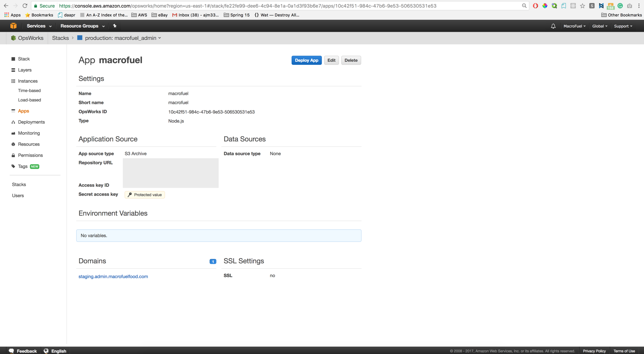
Task: Open Privacy Policy link
Action: [594, 351]
